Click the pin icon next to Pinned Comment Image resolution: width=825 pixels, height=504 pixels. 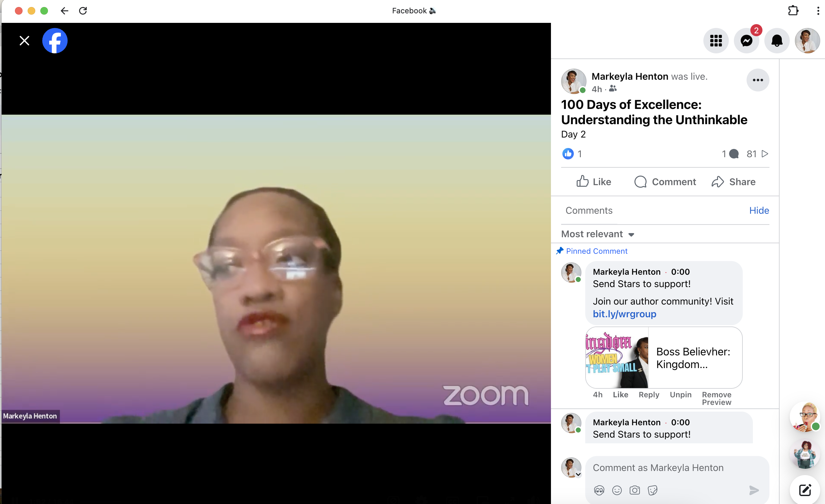(560, 251)
